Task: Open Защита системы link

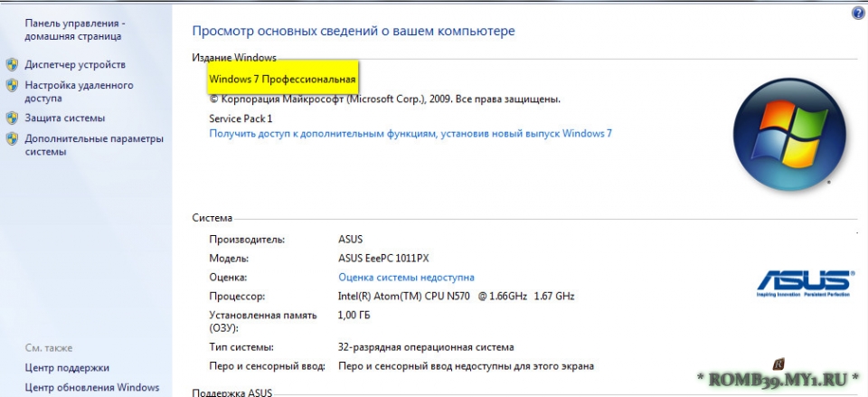Action: pos(65,118)
